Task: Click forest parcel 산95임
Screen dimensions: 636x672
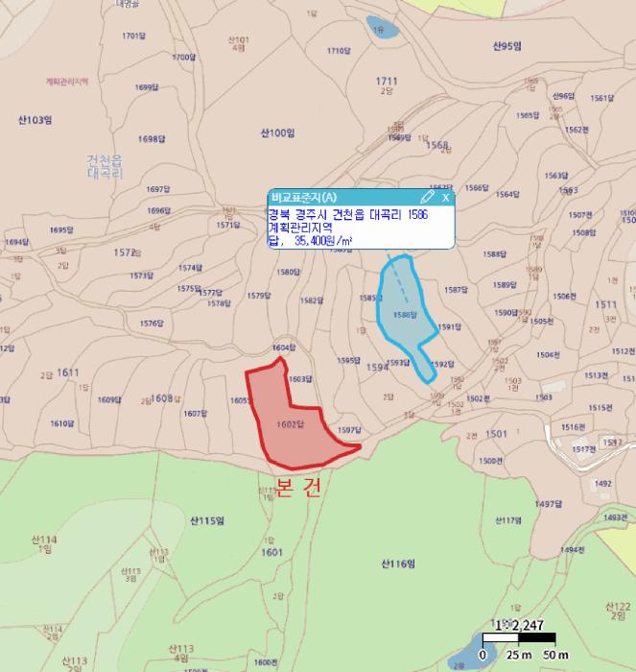Action: pyautogui.click(x=507, y=46)
